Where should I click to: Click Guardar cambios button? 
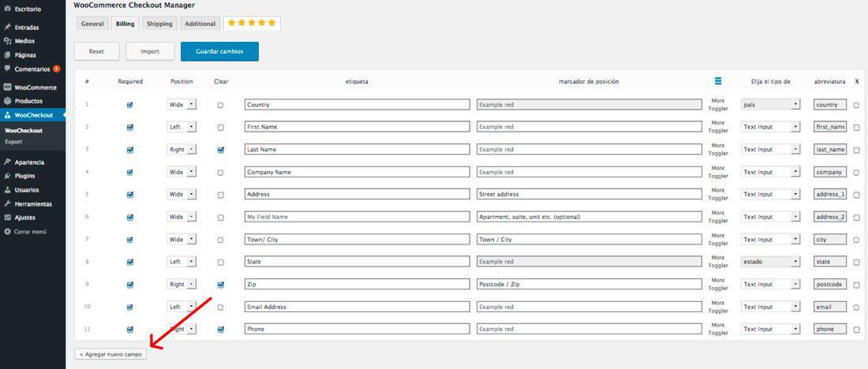coord(219,51)
